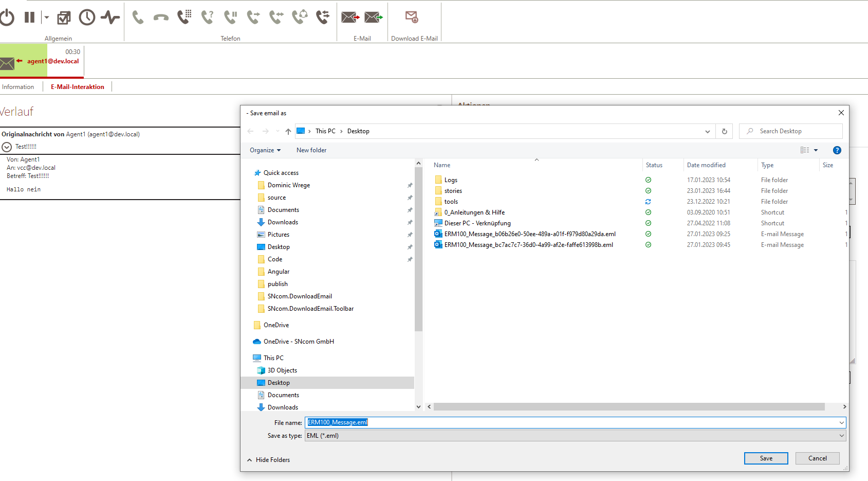The height and width of the screenshot is (481, 868).
Task: Open the clock icon in Allgemein toolbar
Action: [87, 17]
